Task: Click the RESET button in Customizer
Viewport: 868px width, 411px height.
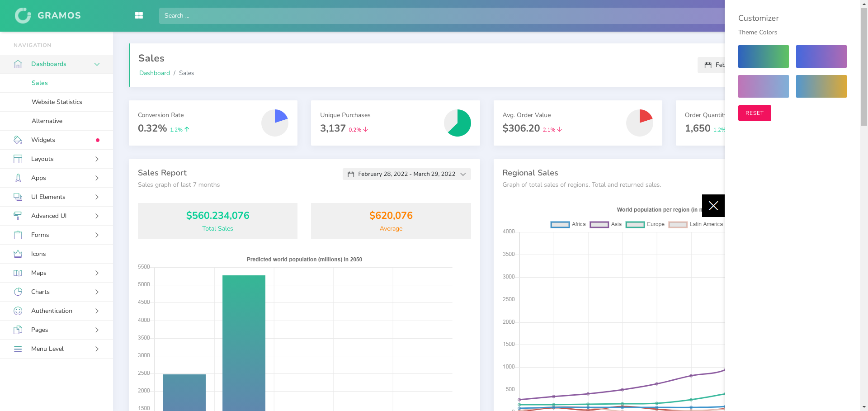Action: (755, 113)
